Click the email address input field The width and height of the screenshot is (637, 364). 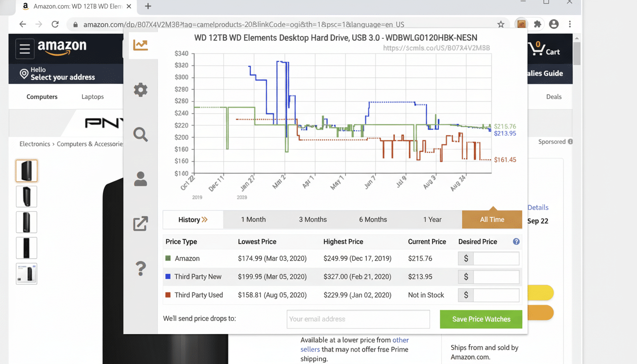click(358, 319)
